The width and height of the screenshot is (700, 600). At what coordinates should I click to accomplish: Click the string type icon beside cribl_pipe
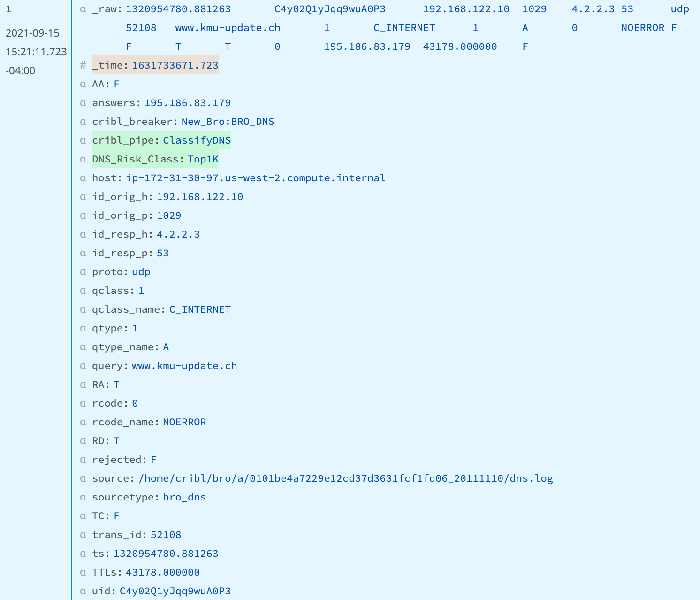[x=83, y=140]
